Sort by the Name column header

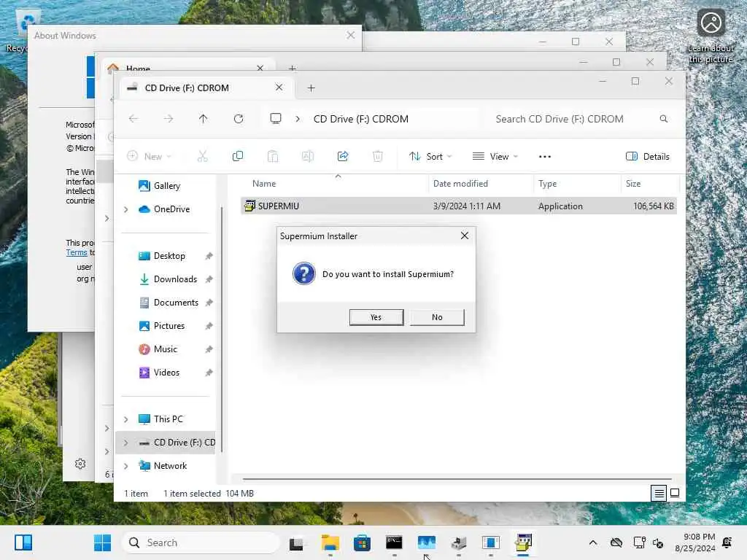pyautogui.click(x=264, y=183)
